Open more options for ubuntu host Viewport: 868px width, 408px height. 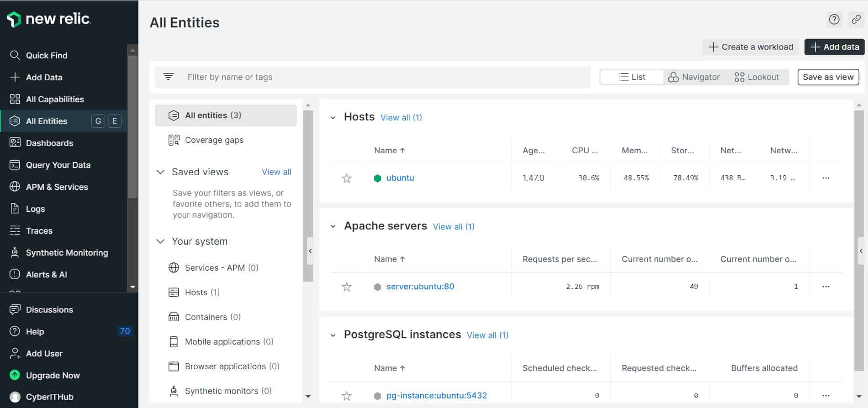click(x=826, y=178)
